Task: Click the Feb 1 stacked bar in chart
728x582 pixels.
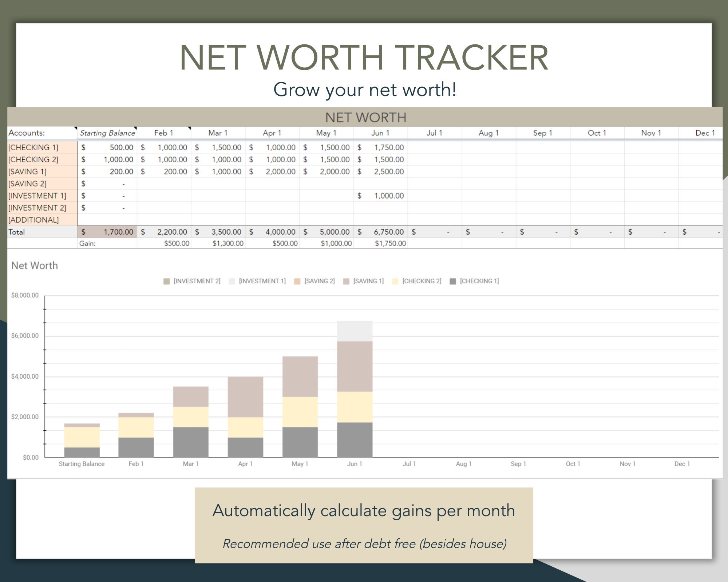Action: click(x=136, y=435)
